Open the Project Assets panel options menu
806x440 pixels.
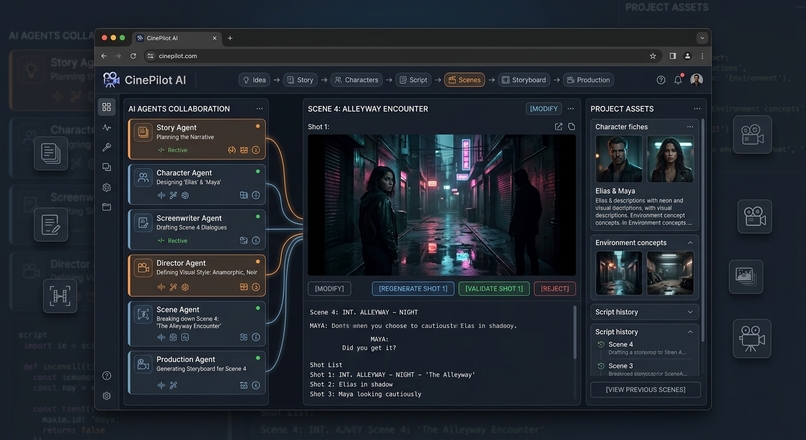697,109
